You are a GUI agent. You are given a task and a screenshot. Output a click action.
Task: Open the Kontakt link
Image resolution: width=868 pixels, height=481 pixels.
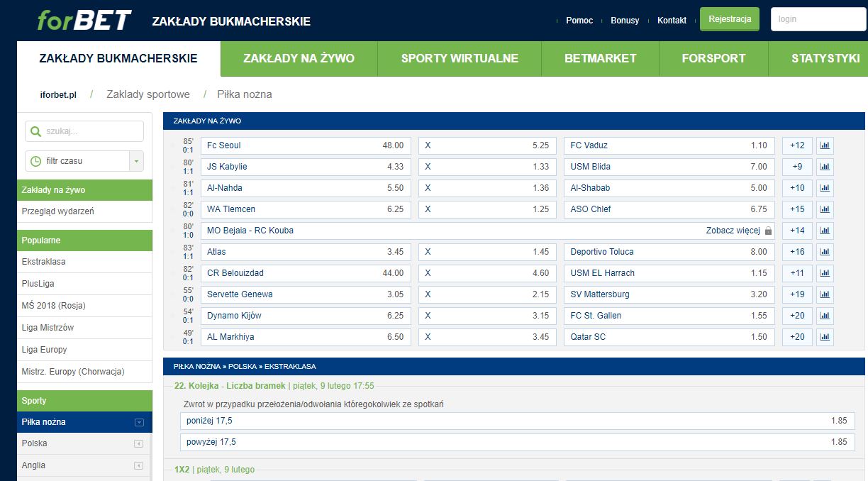pos(672,21)
